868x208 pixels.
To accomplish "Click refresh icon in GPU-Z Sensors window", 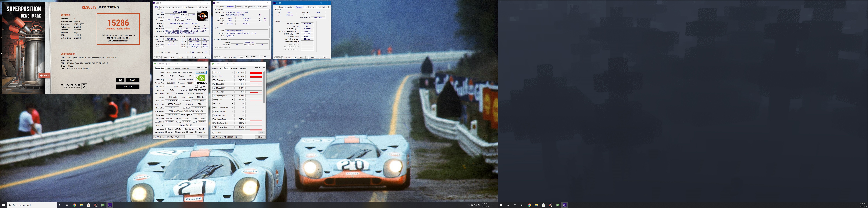I will click(x=260, y=68).
